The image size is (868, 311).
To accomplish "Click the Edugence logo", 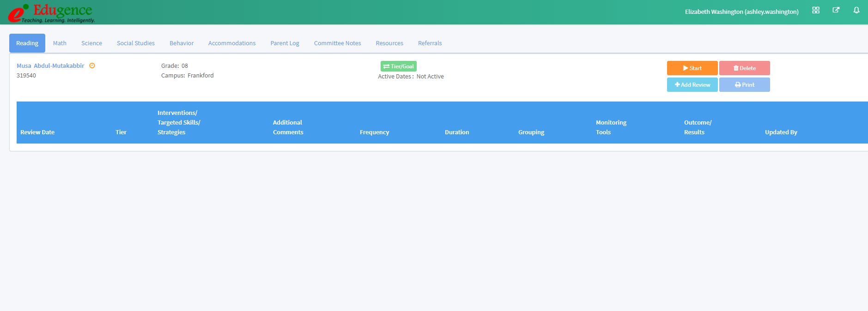I will [51, 12].
